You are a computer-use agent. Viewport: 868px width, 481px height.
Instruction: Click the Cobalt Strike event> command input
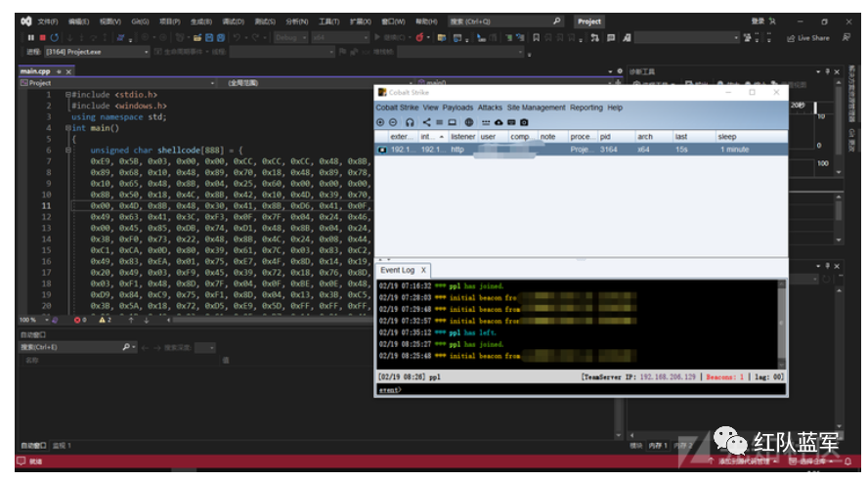pyautogui.click(x=581, y=390)
